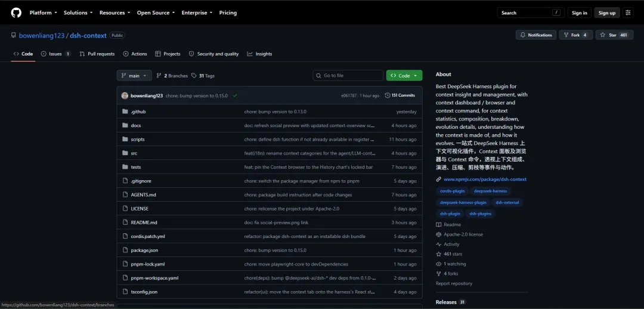Open the green Code dropdown button
644x309 pixels.
(x=404, y=76)
